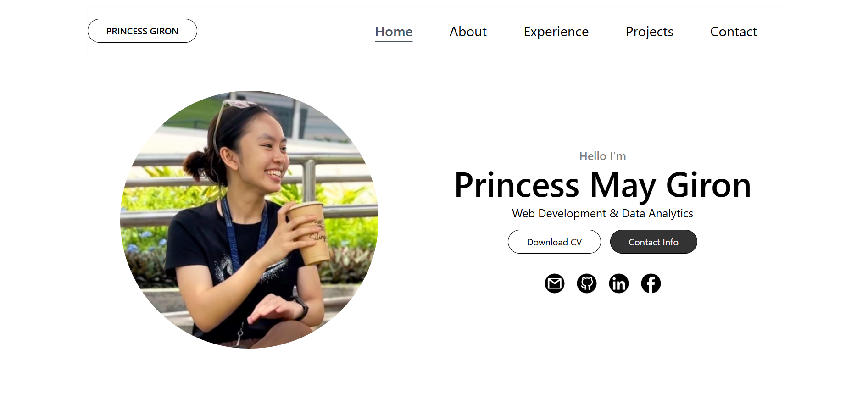The image size is (868, 399).
Task: Open the Facebook icon link
Action: [x=651, y=283]
